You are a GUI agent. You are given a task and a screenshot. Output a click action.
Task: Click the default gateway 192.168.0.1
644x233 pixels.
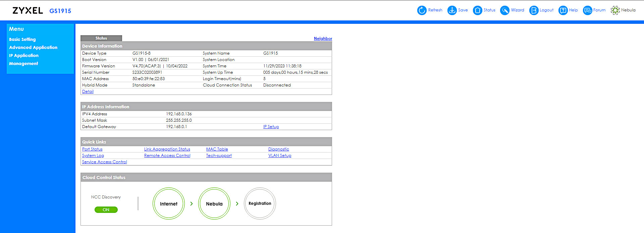(x=176, y=127)
